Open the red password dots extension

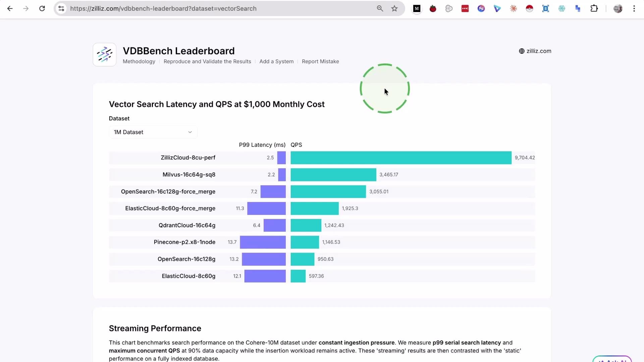[x=465, y=9]
